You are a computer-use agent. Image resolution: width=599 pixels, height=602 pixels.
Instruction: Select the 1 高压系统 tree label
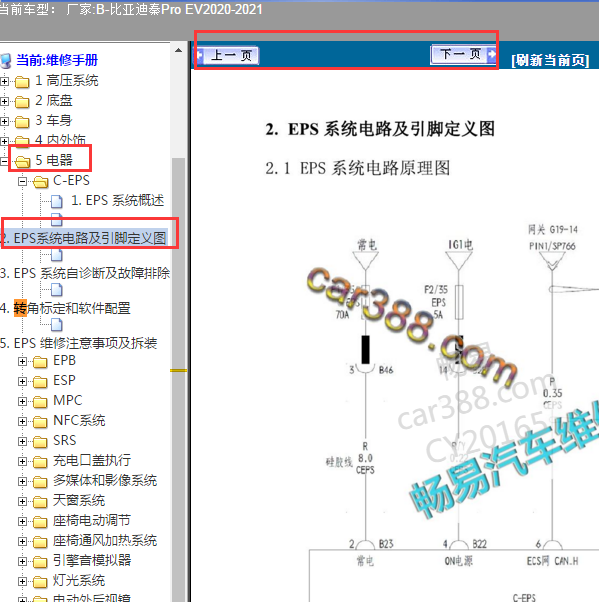pos(67,81)
